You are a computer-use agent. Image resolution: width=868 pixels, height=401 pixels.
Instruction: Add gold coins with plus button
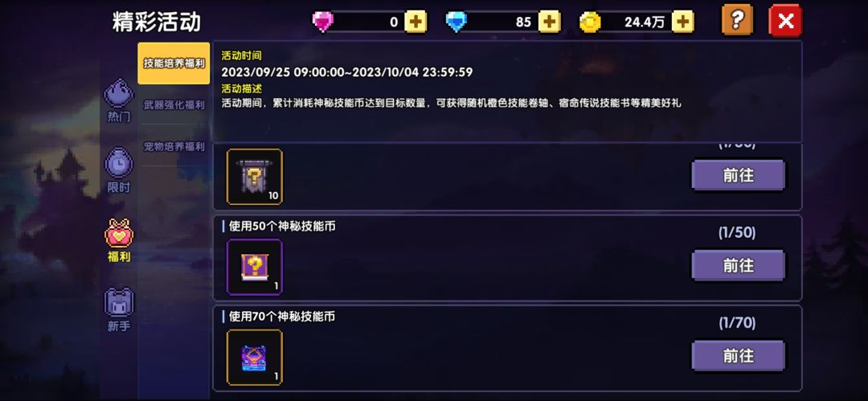pyautogui.click(x=683, y=23)
